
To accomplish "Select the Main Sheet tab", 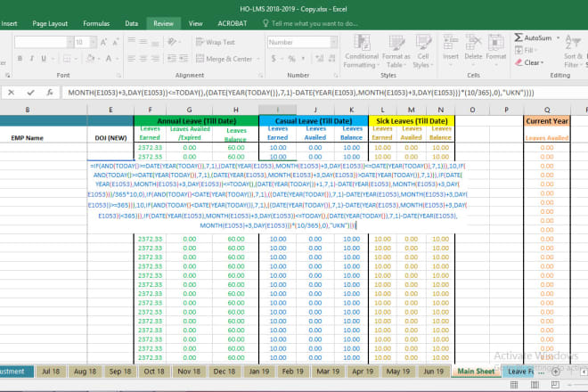I will point(476,372).
